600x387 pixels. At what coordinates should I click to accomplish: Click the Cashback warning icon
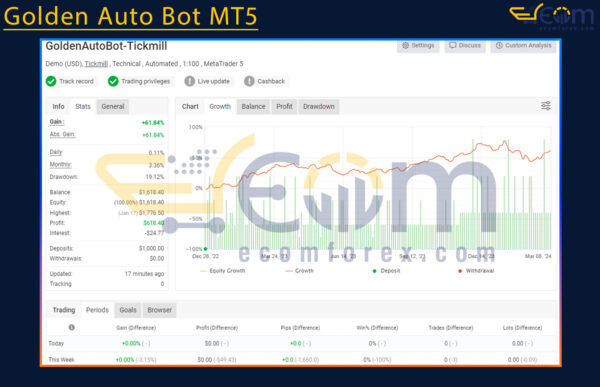pos(249,81)
